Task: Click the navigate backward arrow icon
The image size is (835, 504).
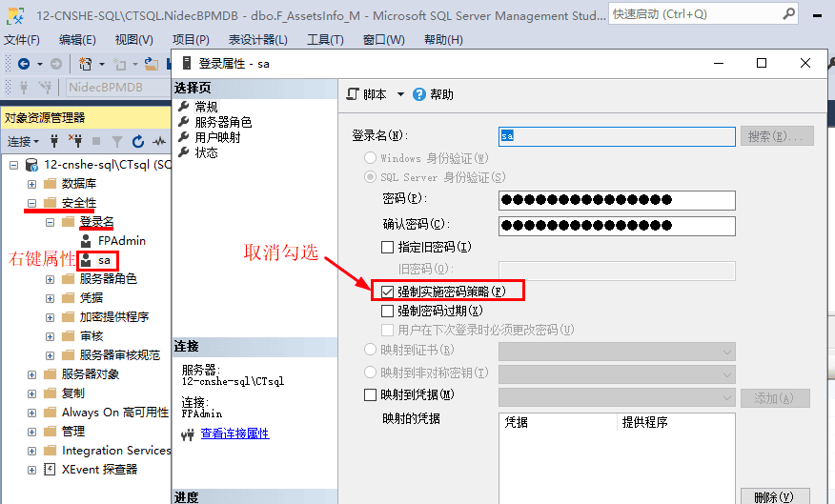Action: tap(24, 64)
